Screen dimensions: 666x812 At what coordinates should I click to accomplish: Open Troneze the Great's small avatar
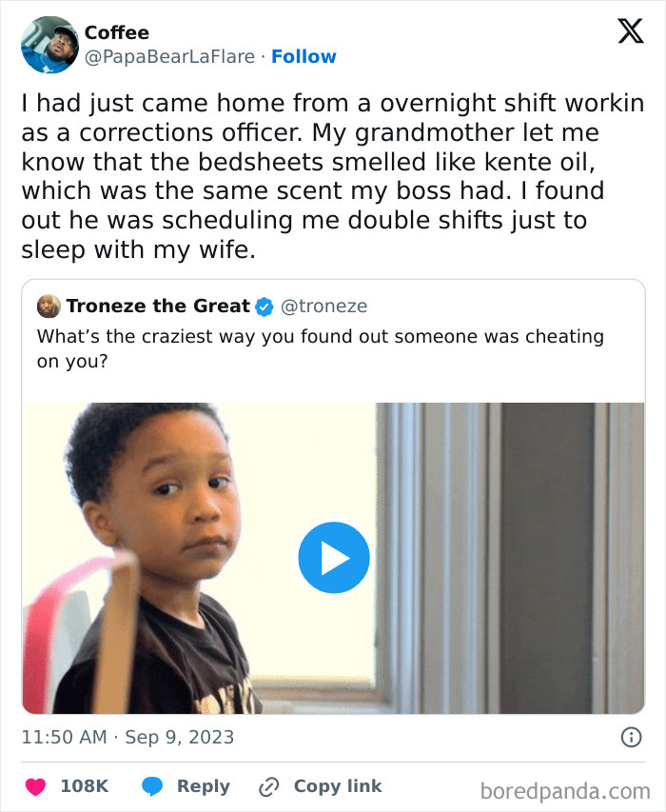pyautogui.click(x=49, y=307)
